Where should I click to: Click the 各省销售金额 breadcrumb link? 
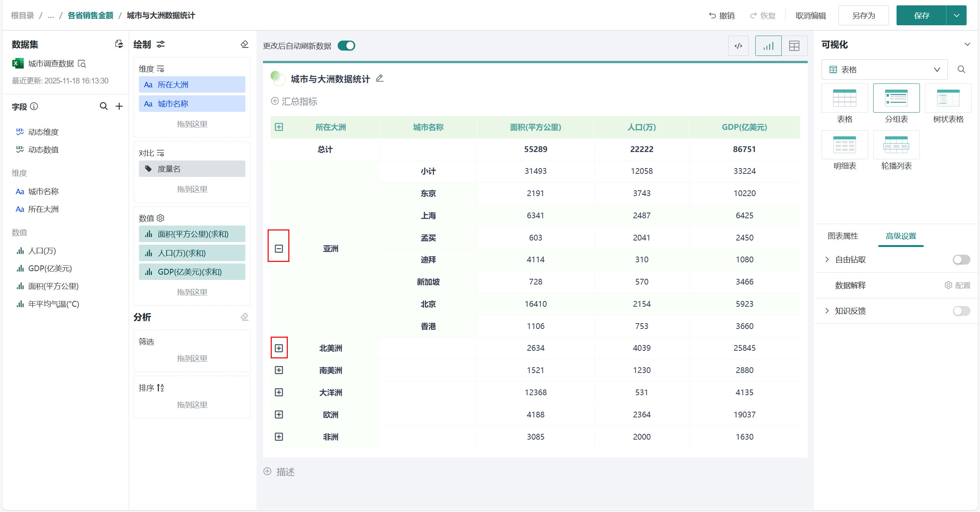pyautogui.click(x=90, y=15)
